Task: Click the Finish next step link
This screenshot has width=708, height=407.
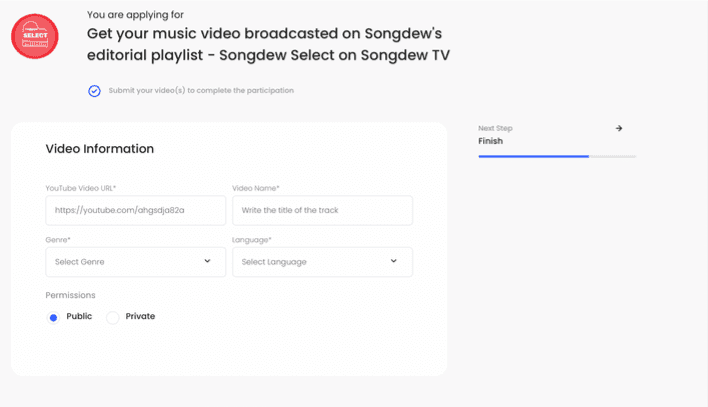Action: point(490,141)
